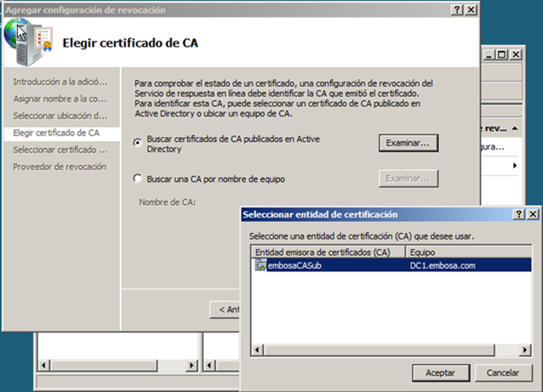Viewport: 543px width, 392px height.
Task: Close the Seleccionar entidad de certificación dialog
Action: [532, 215]
